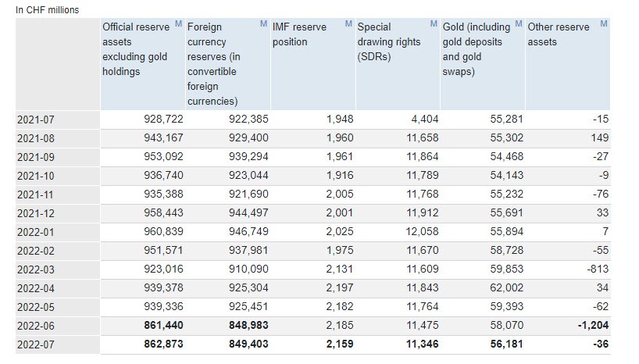Select the 2021-07 row label
The height and width of the screenshot is (364, 639).
[34, 119]
